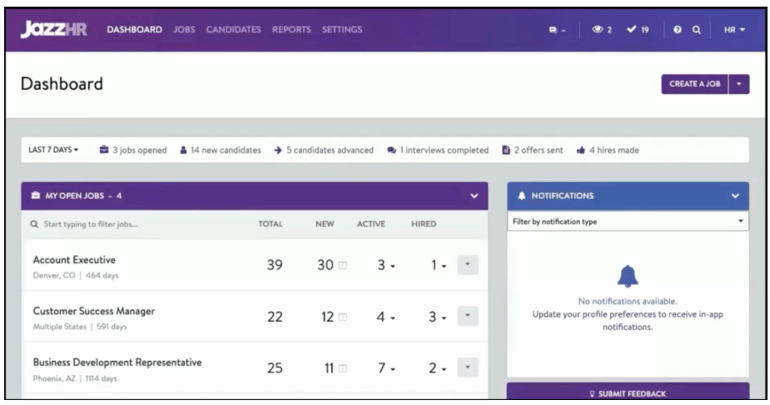Go to the Dashboard nav item
Image resolution: width=770 pixels, height=405 pixels.
tap(135, 29)
